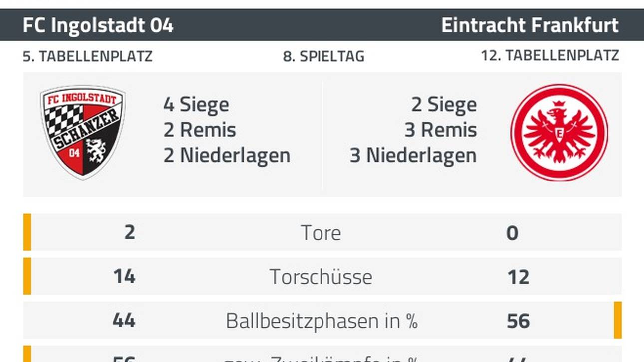
Task: Click Ingolstadt's 2 Remis text
Action: point(200,130)
